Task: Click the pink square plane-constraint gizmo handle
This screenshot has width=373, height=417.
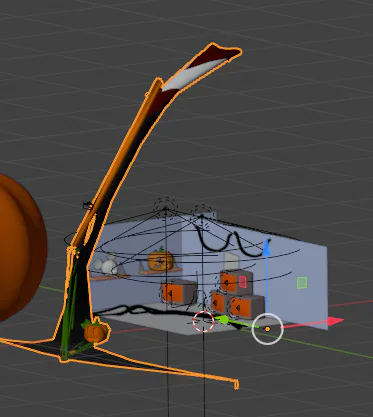Action: (242, 281)
